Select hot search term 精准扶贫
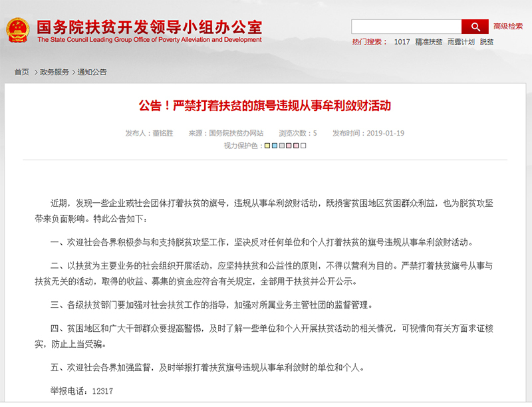Viewport: 532px width, 407px height. (x=428, y=42)
